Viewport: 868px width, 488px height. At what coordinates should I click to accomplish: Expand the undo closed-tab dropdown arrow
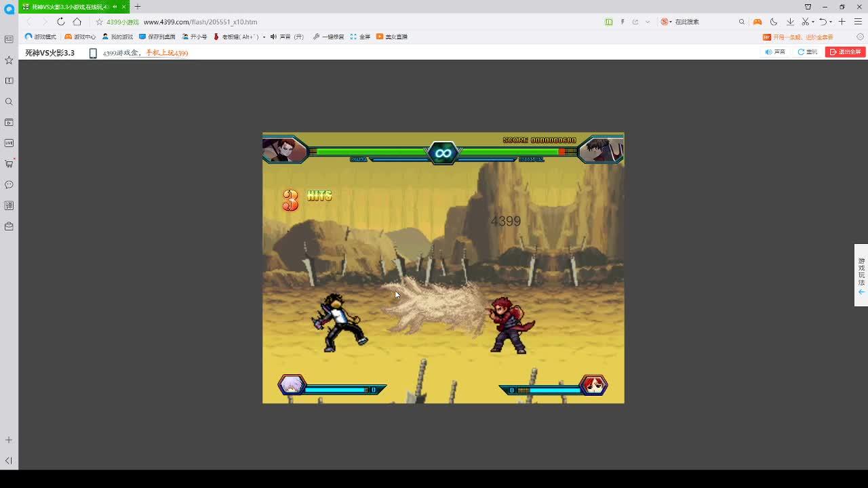click(831, 22)
